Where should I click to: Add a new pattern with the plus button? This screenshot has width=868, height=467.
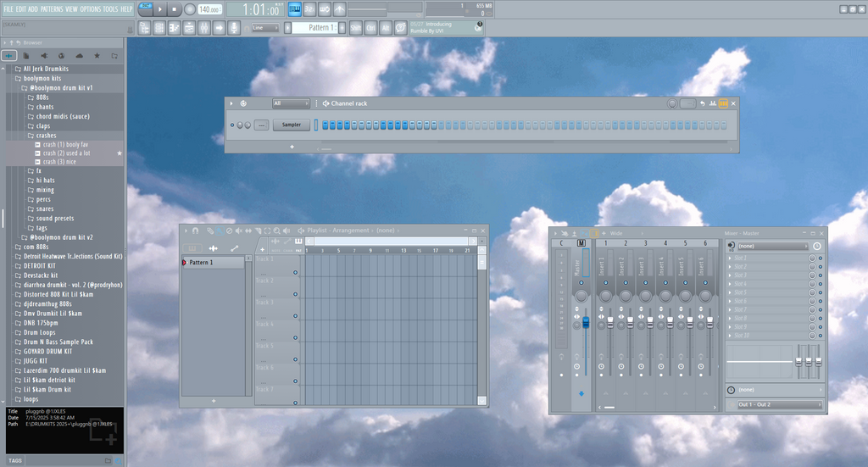click(342, 28)
